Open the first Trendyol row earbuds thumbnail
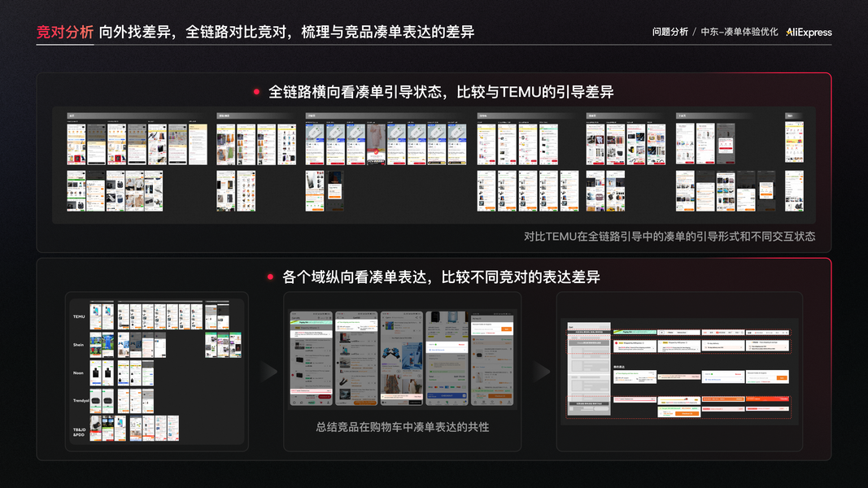 [x=96, y=401]
